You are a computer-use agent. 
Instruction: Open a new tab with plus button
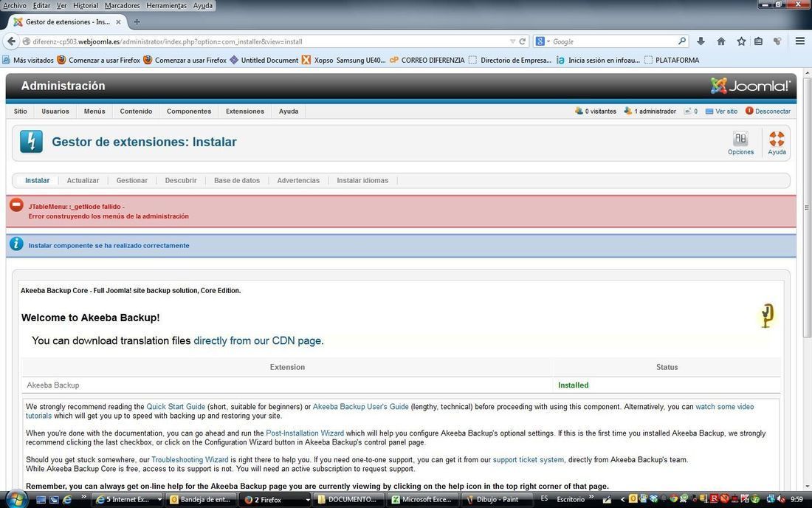(x=137, y=21)
